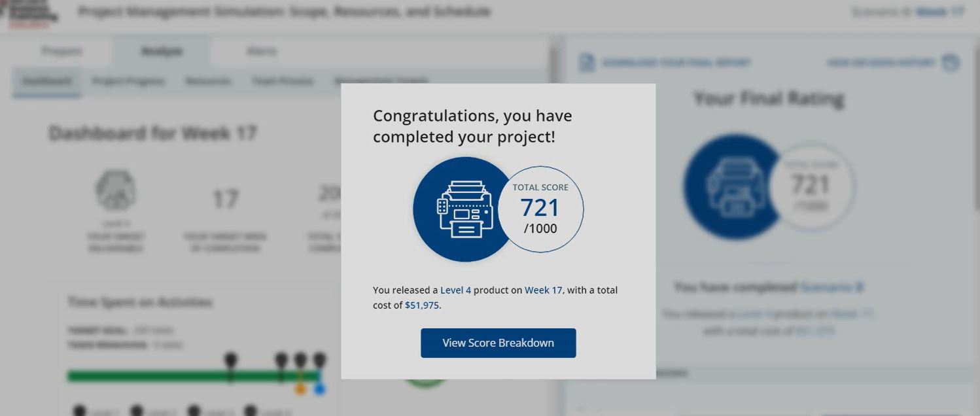Click the yellow warning marker on the activity timeline

301,389
